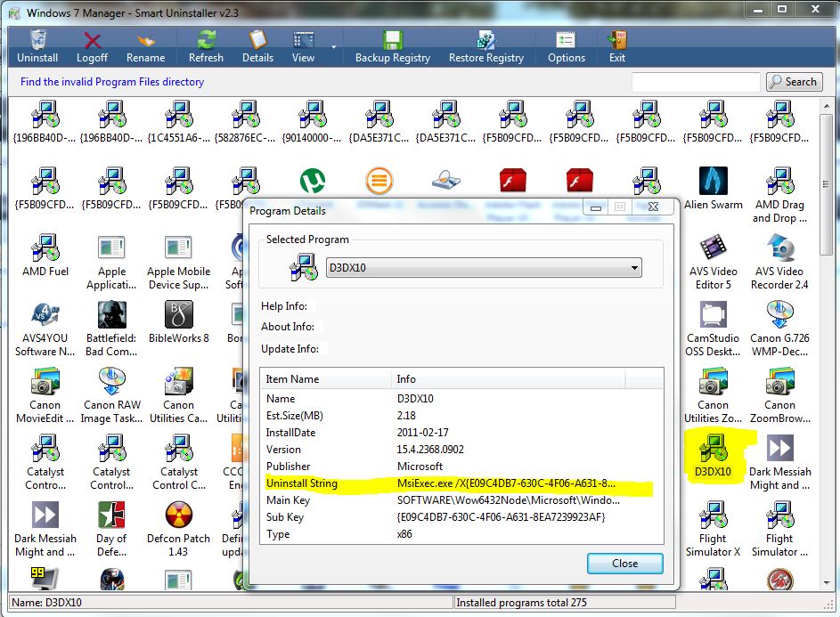Image resolution: width=840 pixels, height=617 pixels.
Task: Open the Selected Program D3DX10 dropdown
Action: (483, 267)
